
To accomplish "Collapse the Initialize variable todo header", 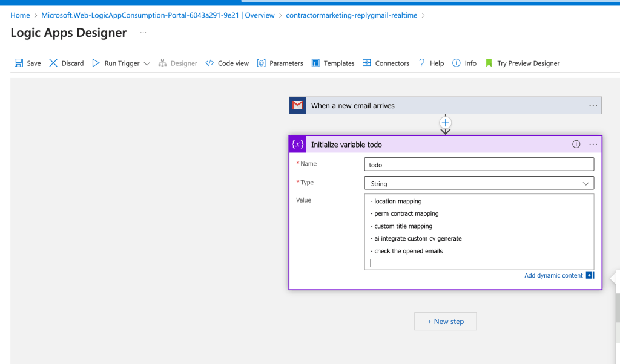I will 445,145.
